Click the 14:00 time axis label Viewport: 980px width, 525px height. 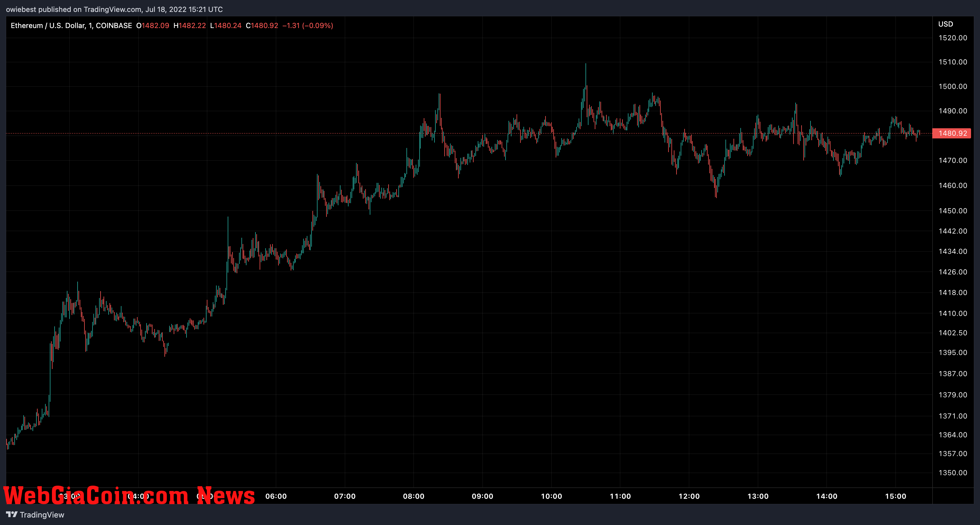click(827, 496)
